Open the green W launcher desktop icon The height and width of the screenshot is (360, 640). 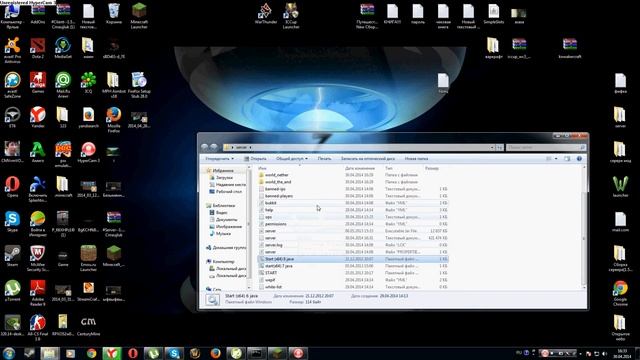(x=620, y=187)
